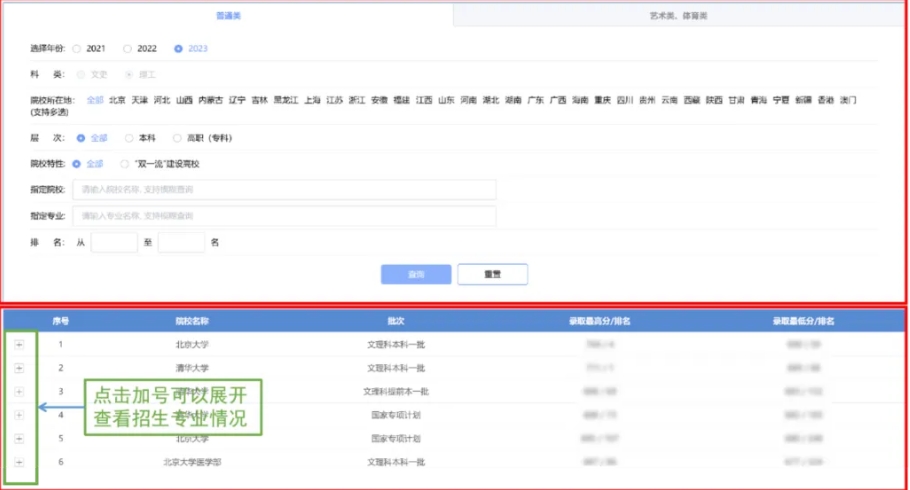Filter by 安徽 province
Viewport: 910px width, 490px height.
click(x=379, y=100)
